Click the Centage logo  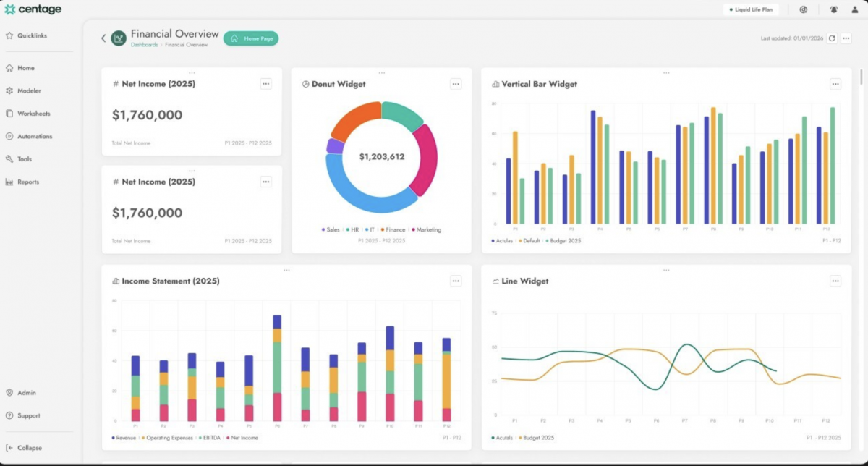tap(33, 9)
